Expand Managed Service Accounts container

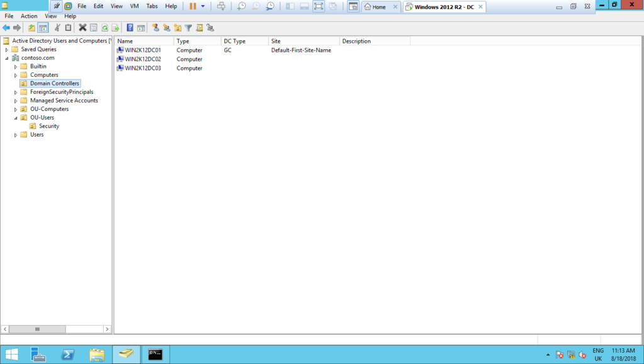(x=16, y=101)
